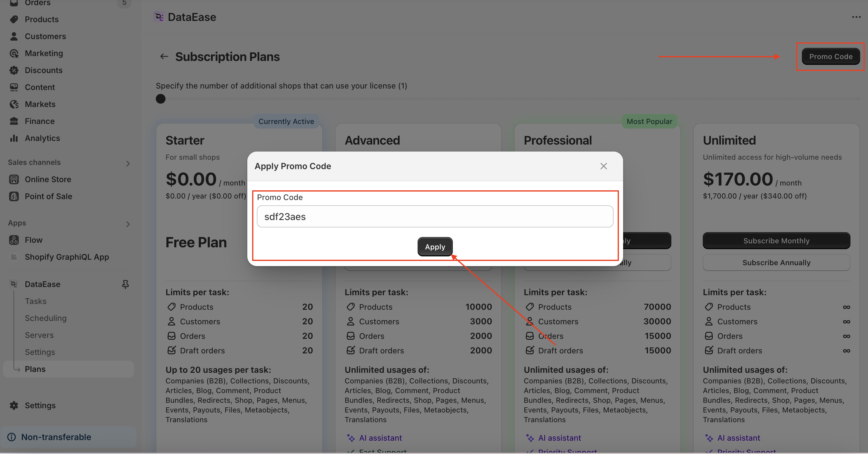Screen dimensions: 868x454
Task: Open Analytics bar chart icon
Action: [14, 138]
